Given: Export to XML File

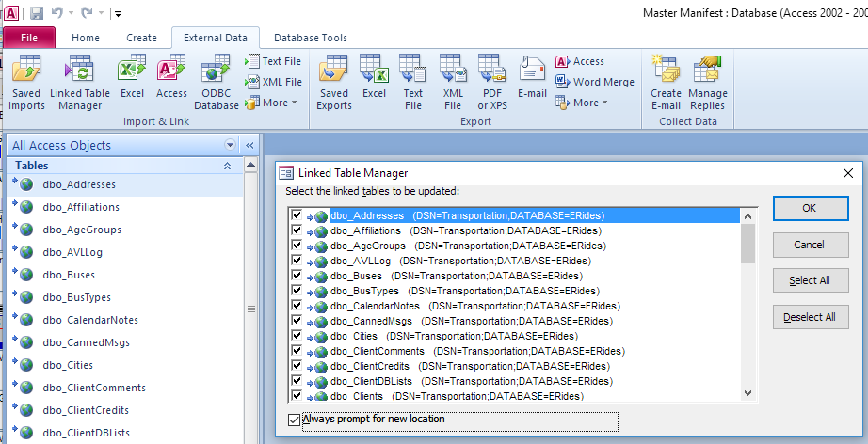Looking at the screenshot, I should 452,83.
